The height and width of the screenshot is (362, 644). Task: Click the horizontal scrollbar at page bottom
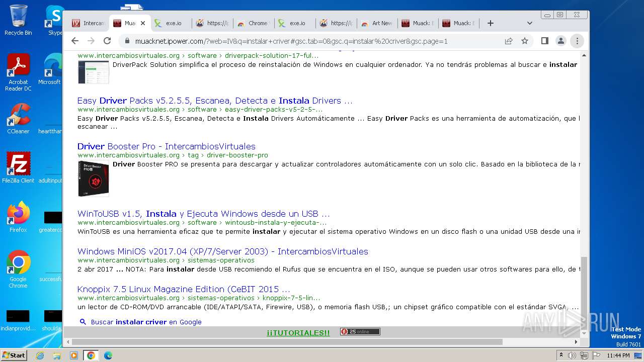coord(287,342)
